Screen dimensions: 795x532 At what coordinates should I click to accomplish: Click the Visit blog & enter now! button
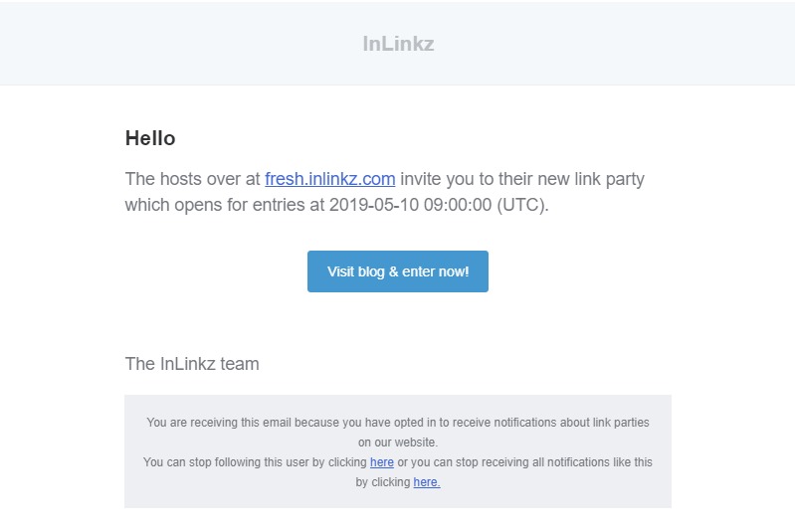click(x=398, y=271)
